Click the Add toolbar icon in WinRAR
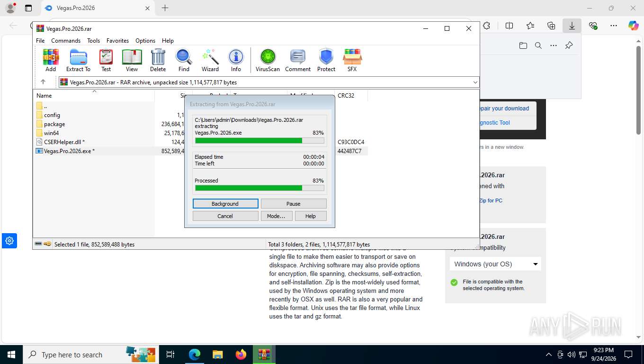This screenshot has width=644, height=364. click(x=51, y=60)
